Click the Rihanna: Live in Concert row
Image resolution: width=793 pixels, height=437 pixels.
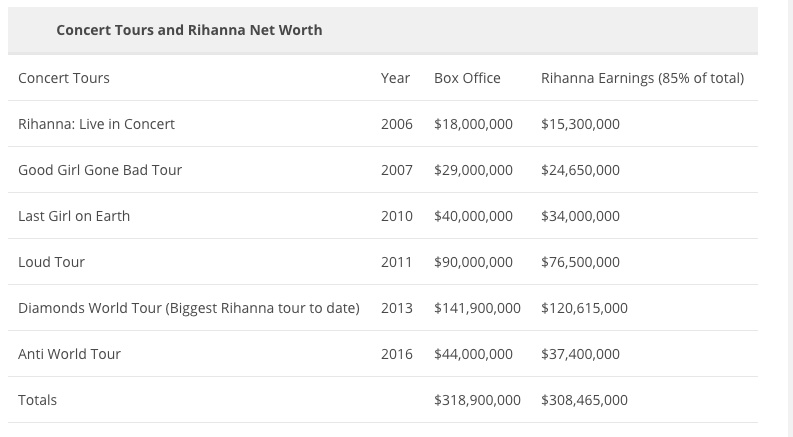[x=96, y=124]
